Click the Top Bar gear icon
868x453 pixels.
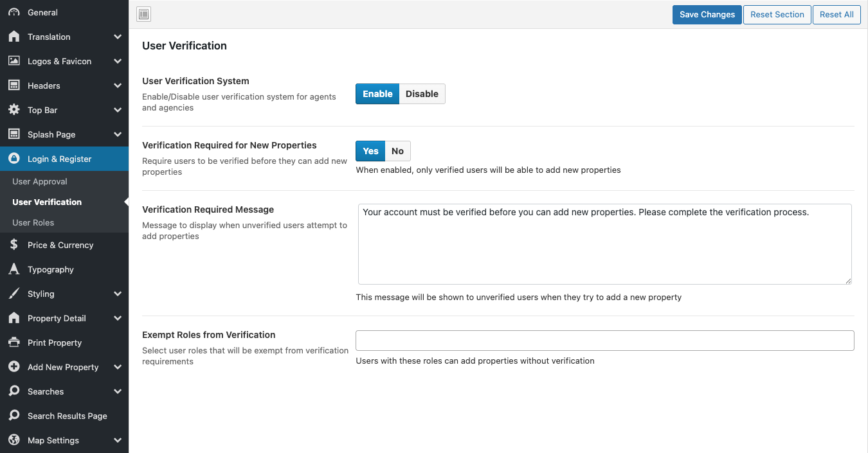click(x=14, y=110)
